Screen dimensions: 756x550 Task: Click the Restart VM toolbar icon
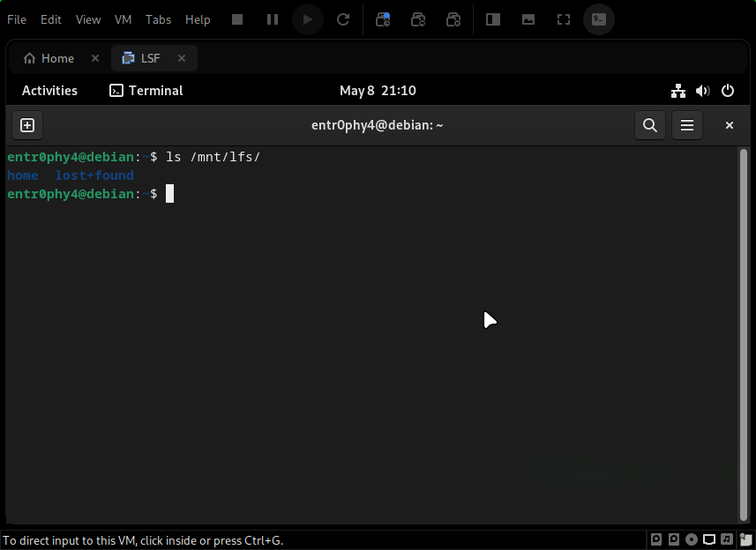(x=343, y=19)
